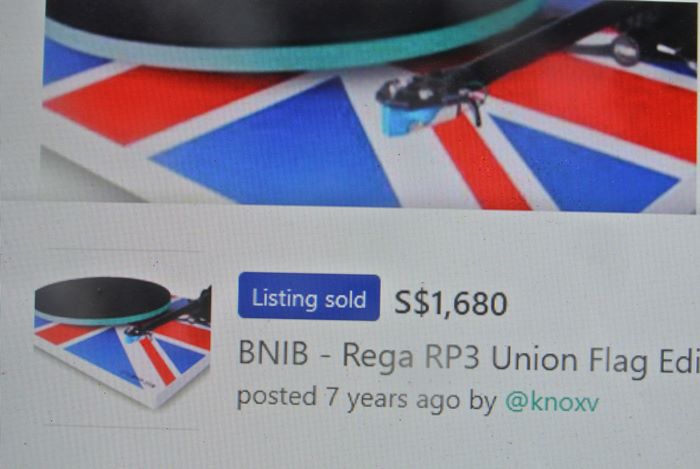Open the small turntable listing thumbnail
The image size is (700, 469).
[x=122, y=341]
